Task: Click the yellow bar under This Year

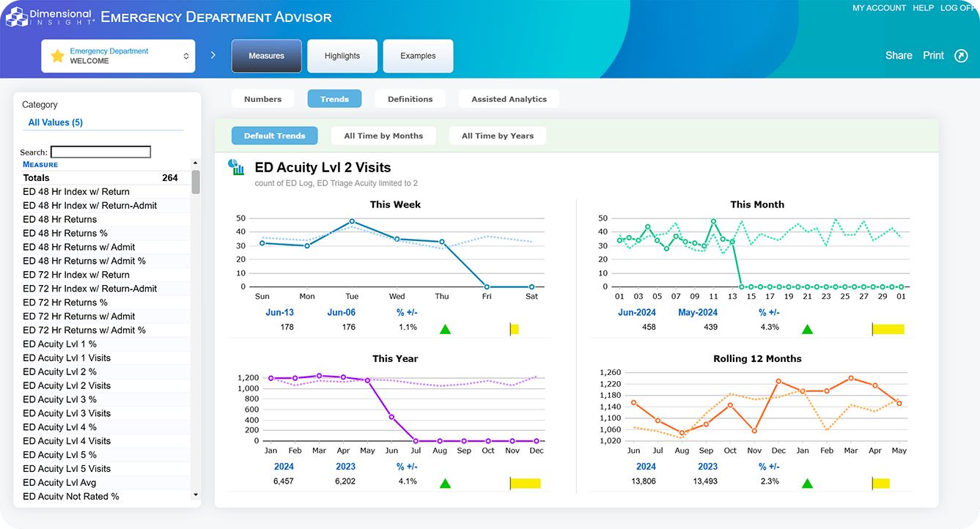Action: 525,483
